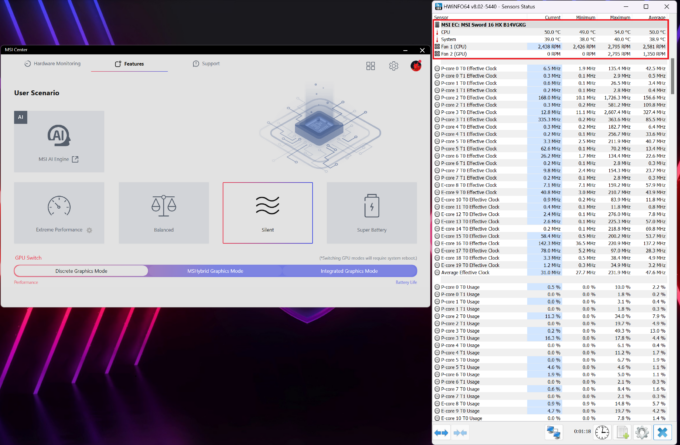Select P-core 2 T0 Effective Clock row
The image size is (680, 445).
coord(551,98)
